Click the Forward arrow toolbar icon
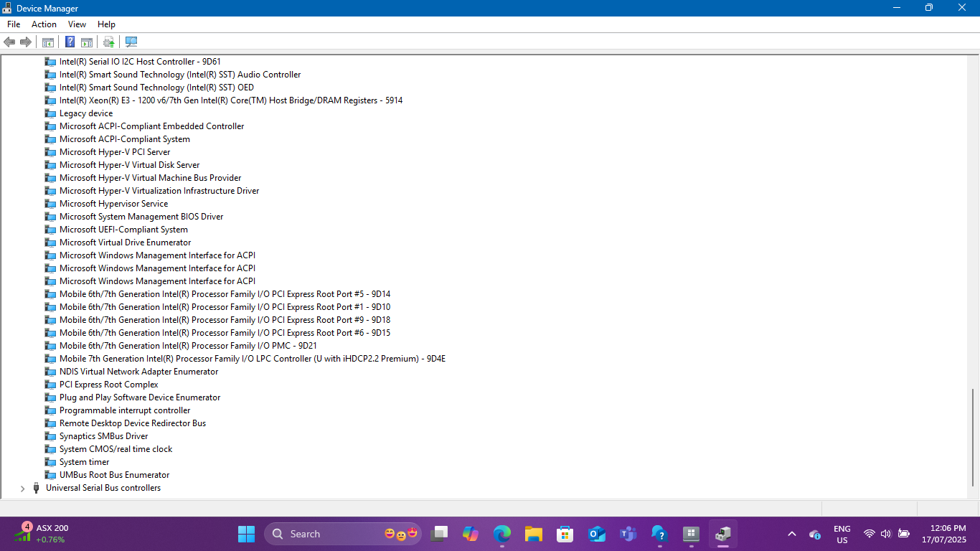Viewport: 980px width, 551px height. [26, 42]
